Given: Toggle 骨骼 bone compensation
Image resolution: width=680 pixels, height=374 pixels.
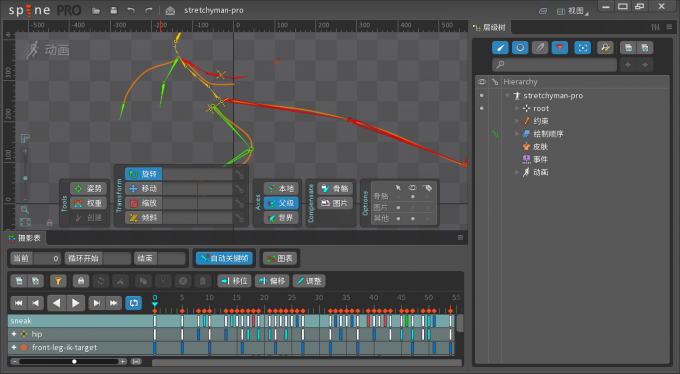Looking at the screenshot, I should (335, 188).
